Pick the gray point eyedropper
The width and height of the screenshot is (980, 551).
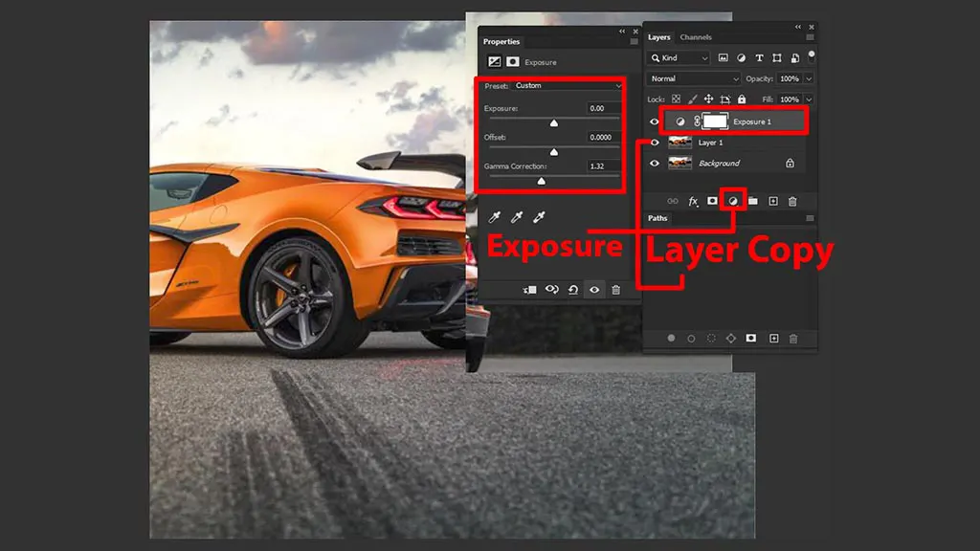pos(517,217)
